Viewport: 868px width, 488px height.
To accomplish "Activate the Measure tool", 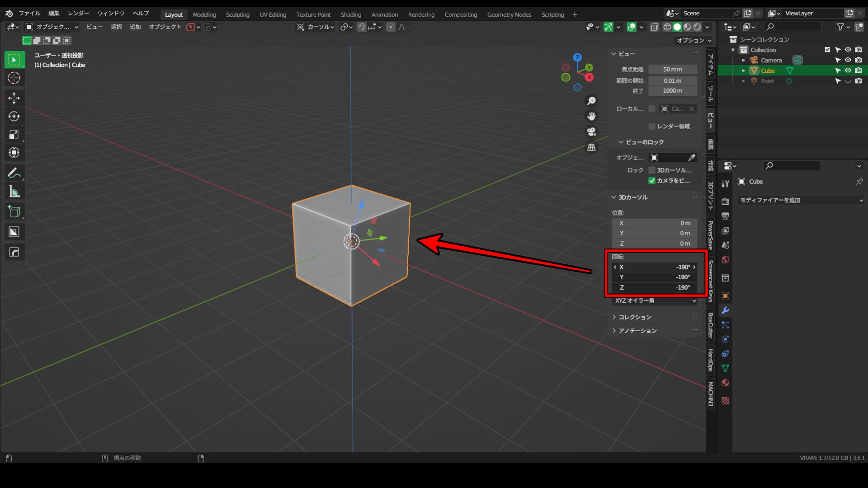I will [x=14, y=191].
